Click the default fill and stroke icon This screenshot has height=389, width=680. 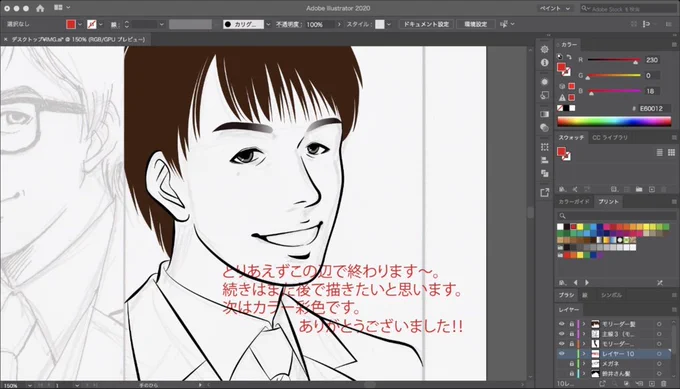tap(559, 56)
